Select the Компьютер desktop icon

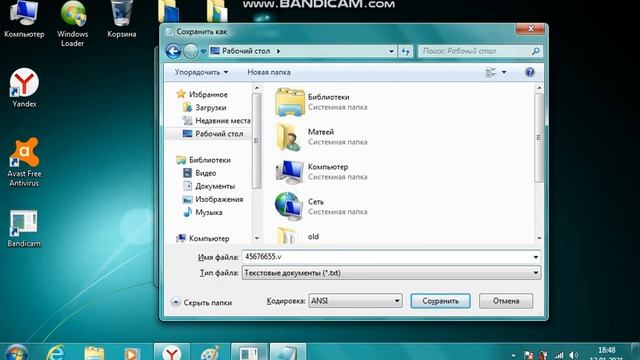24,19
